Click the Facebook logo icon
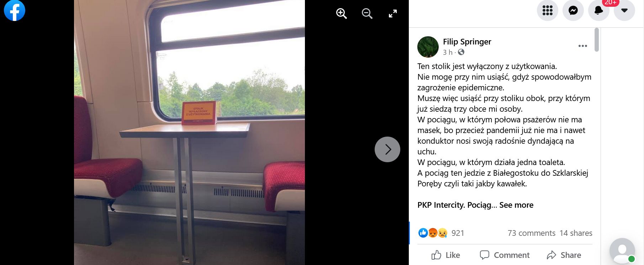The height and width of the screenshot is (265, 644). [x=15, y=10]
